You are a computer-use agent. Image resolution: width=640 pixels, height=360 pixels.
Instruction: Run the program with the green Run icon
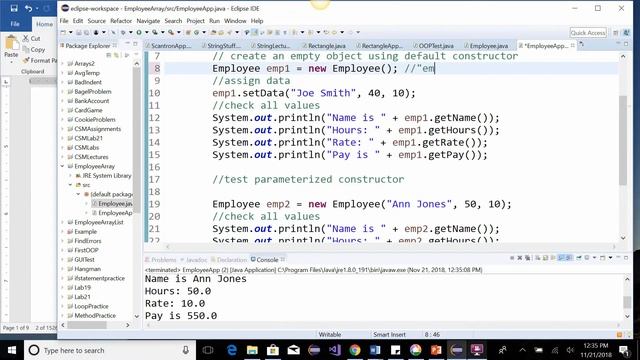[139, 32]
